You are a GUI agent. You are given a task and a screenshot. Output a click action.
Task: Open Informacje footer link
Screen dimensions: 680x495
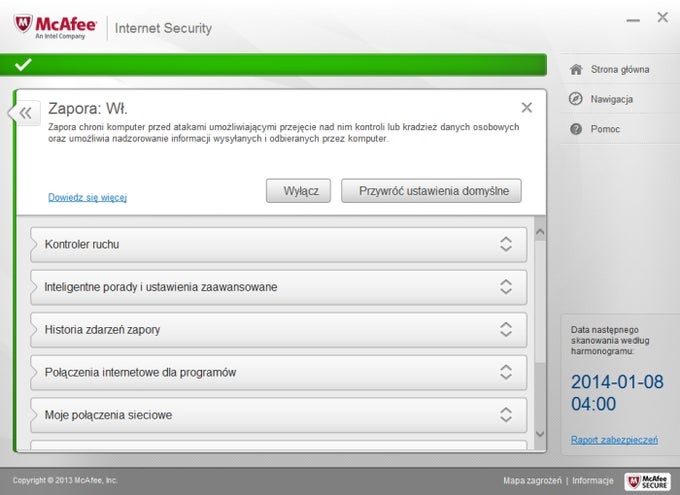tap(593, 481)
